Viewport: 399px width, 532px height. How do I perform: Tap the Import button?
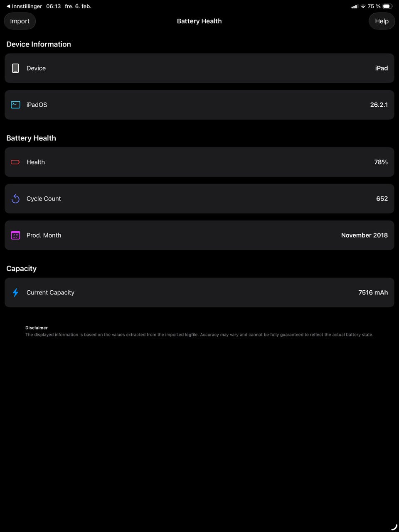[20, 21]
